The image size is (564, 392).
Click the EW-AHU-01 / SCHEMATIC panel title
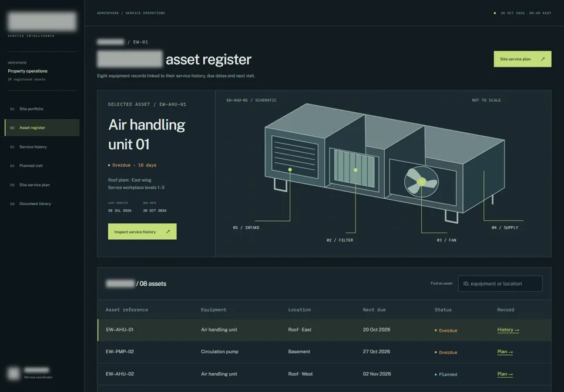pos(251,100)
